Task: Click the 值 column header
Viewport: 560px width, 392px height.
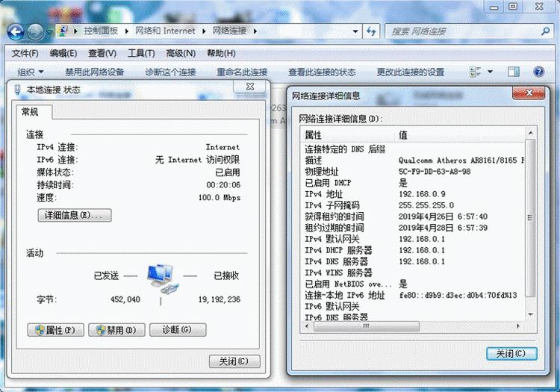Action: (x=460, y=135)
